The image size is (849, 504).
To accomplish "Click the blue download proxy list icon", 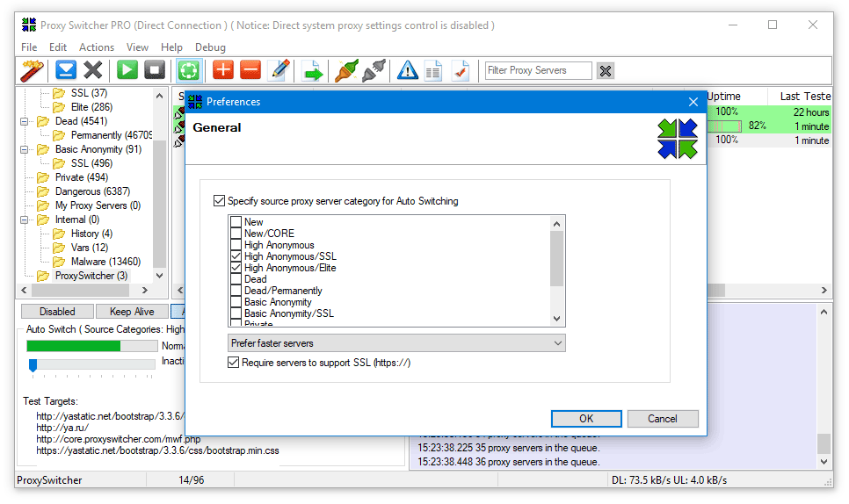I will click(66, 70).
